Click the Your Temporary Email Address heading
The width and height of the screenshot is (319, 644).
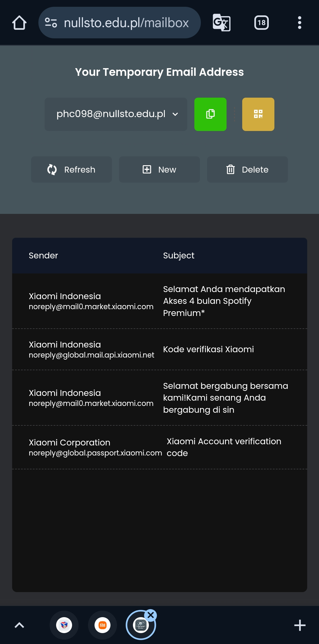pos(159,72)
